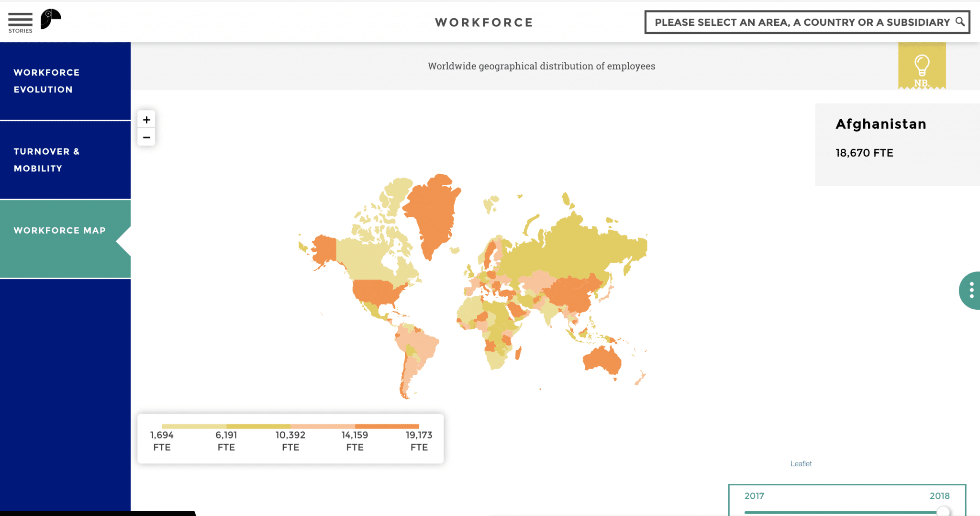
Task: Zoom in on the map
Action: click(146, 120)
